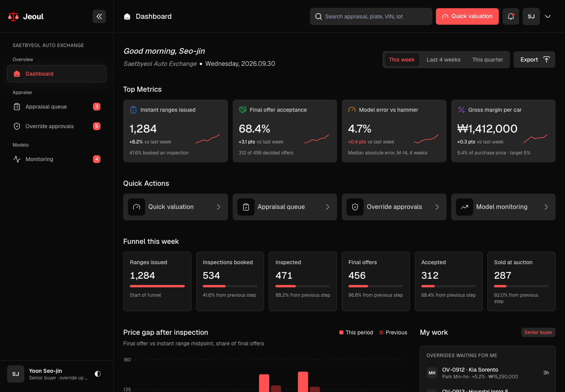This screenshot has width=565, height=392.
Task: Click the Instant ranges issued clipboard icon
Action: tap(133, 110)
